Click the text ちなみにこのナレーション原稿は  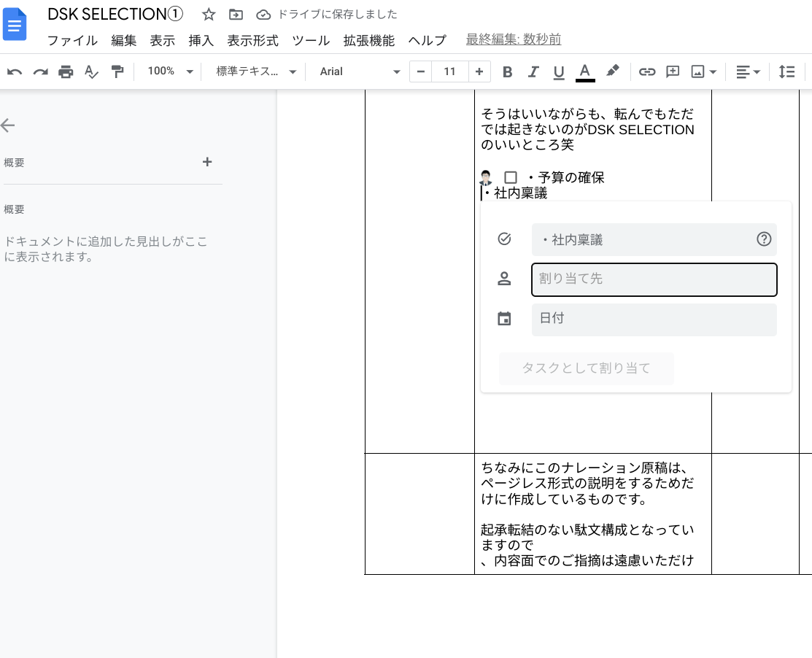(584, 468)
